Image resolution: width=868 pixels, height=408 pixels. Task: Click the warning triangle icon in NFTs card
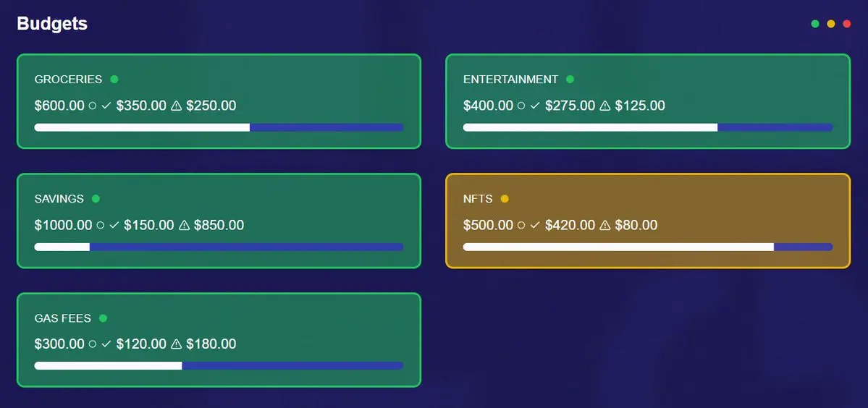[x=605, y=225]
